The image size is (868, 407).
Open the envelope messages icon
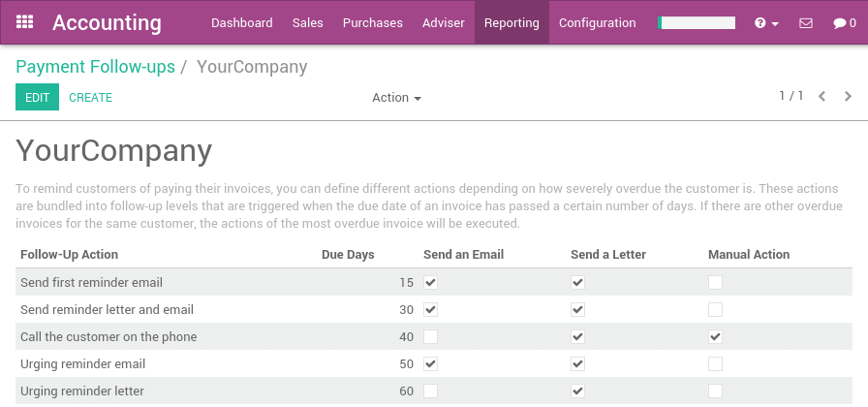click(806, 23)
